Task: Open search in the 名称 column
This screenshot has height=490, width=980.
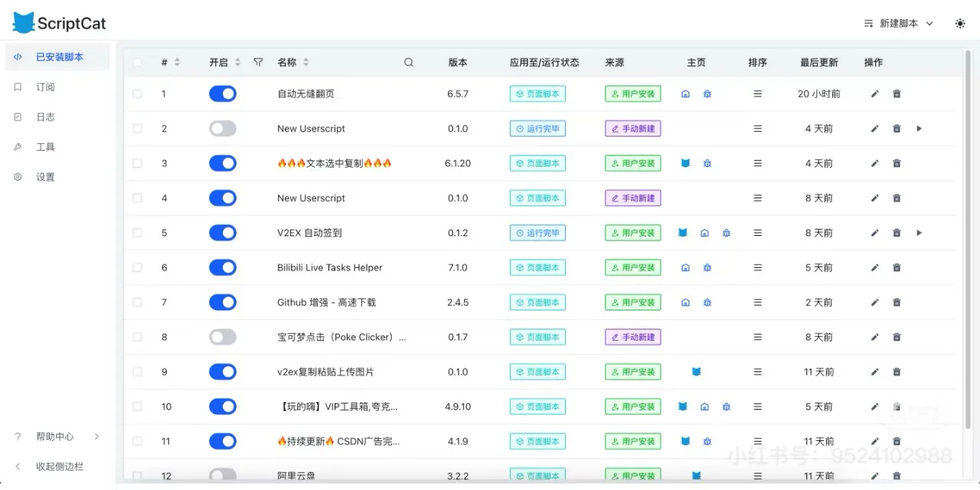Action: tap(408, 62)
